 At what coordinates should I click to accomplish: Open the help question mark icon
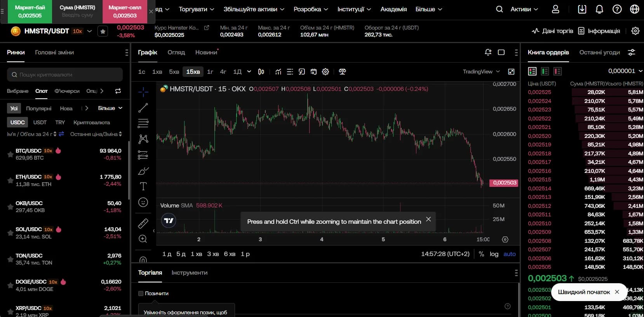coord(617,9)
